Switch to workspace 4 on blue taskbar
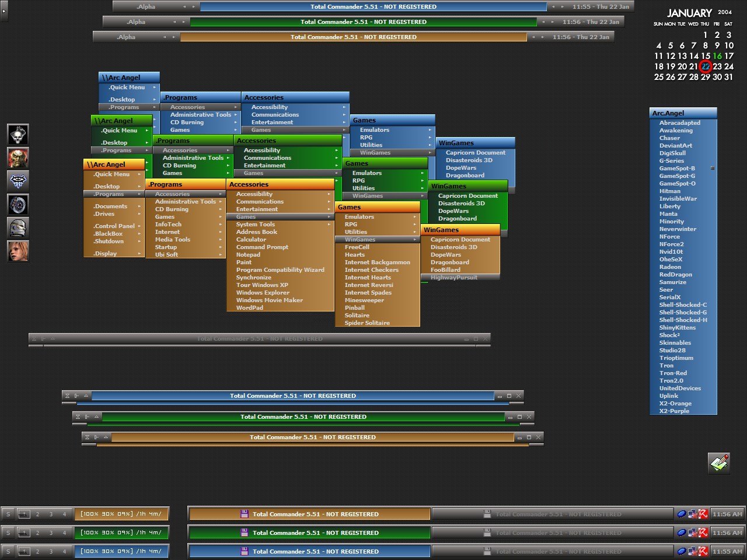The width and height of the screenshot is (747, 560). point(64,551)
